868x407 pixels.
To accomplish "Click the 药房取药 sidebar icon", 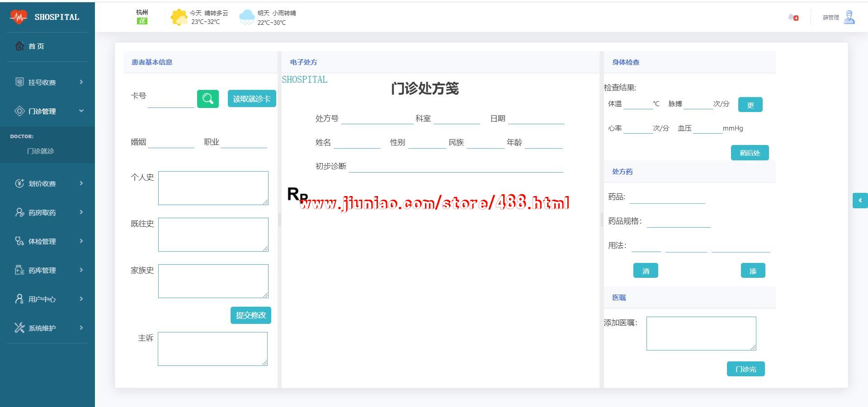I will (x=19, y=212).
